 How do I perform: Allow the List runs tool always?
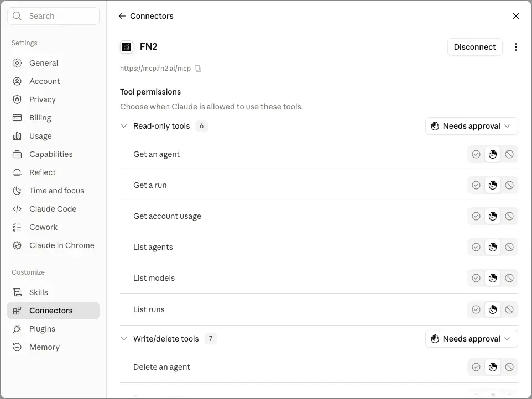click(476, 309)
